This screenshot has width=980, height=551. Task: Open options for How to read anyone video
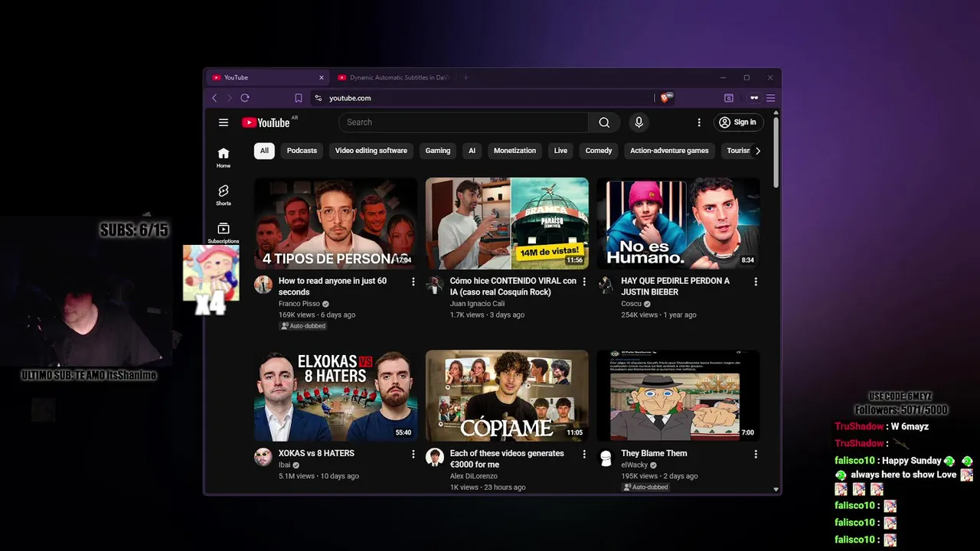413,282
